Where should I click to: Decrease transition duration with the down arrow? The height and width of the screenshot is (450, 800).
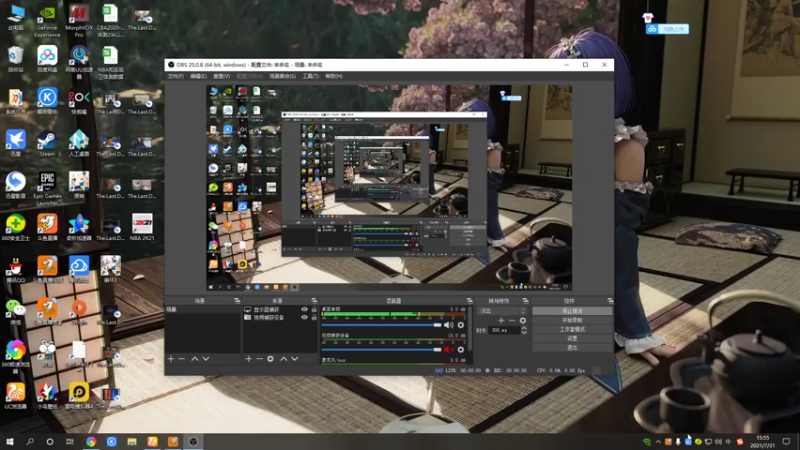tap(524, 333)
